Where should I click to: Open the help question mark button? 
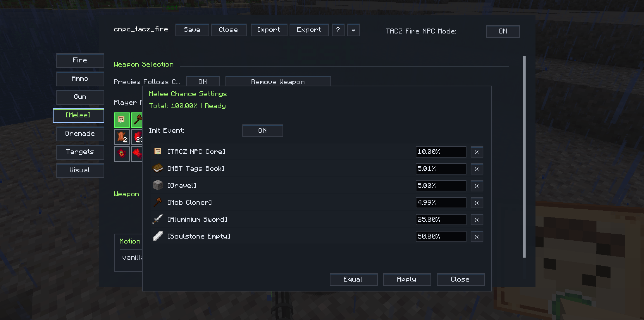coord(338,30)
